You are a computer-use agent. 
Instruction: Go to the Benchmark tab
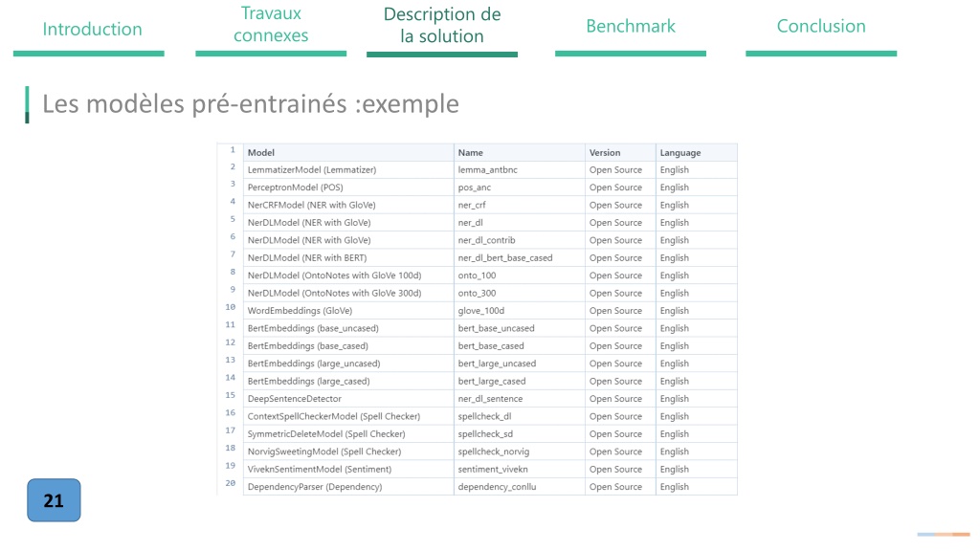point(631,26)
